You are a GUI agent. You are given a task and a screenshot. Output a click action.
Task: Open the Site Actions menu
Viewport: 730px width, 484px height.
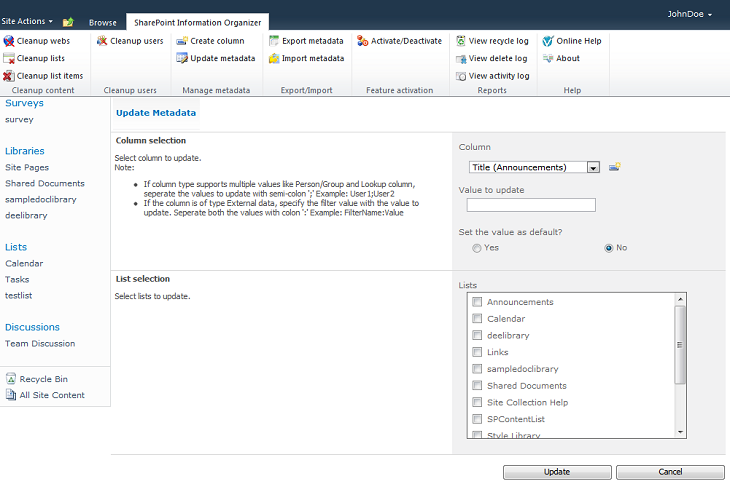coord(27,21)
